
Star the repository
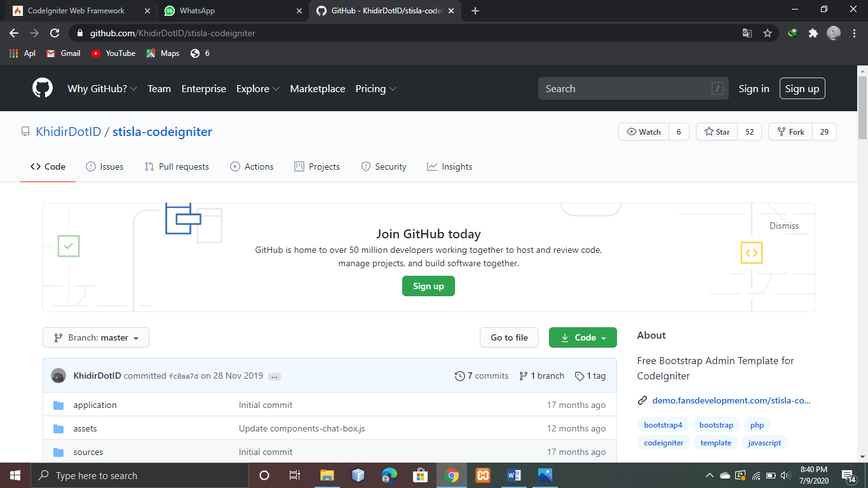[x=717, y=132]
